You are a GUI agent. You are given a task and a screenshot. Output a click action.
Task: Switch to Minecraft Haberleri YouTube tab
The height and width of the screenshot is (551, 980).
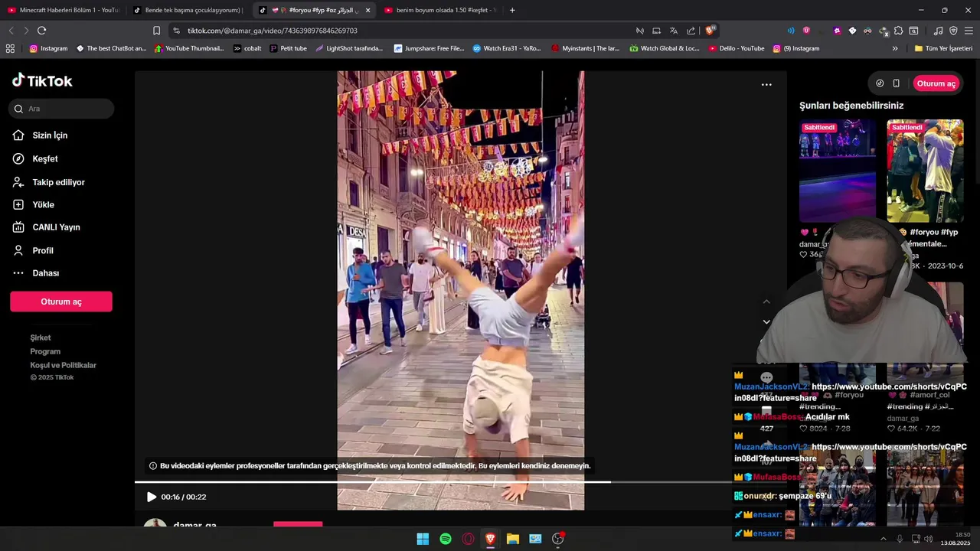(x=64, y=10)
